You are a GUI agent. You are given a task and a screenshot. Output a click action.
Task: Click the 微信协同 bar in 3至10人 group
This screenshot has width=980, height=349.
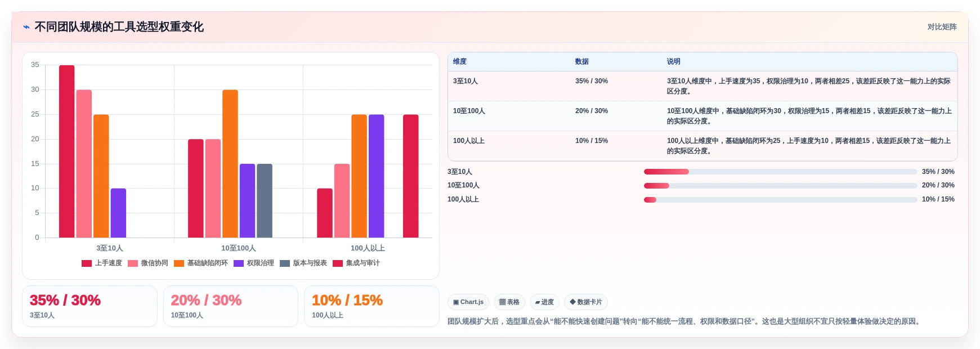pos(84,164)
